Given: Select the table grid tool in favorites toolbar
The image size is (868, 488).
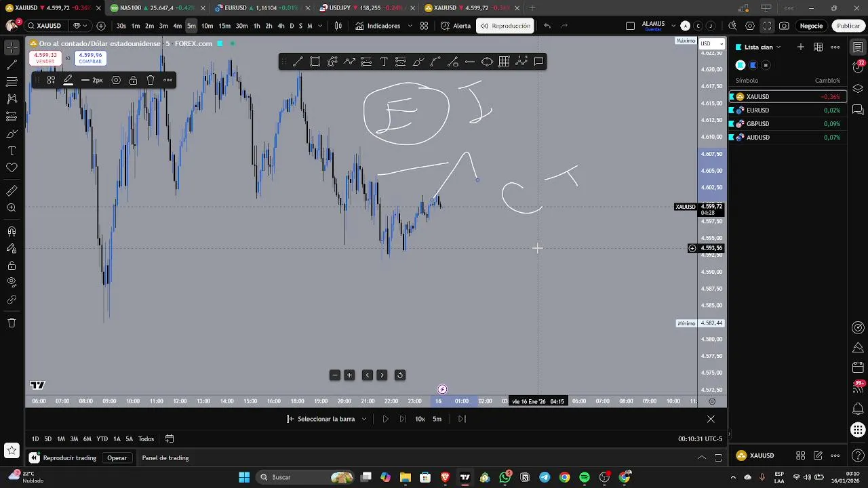Looking at the screenshot, I should [x=504, y=62].
